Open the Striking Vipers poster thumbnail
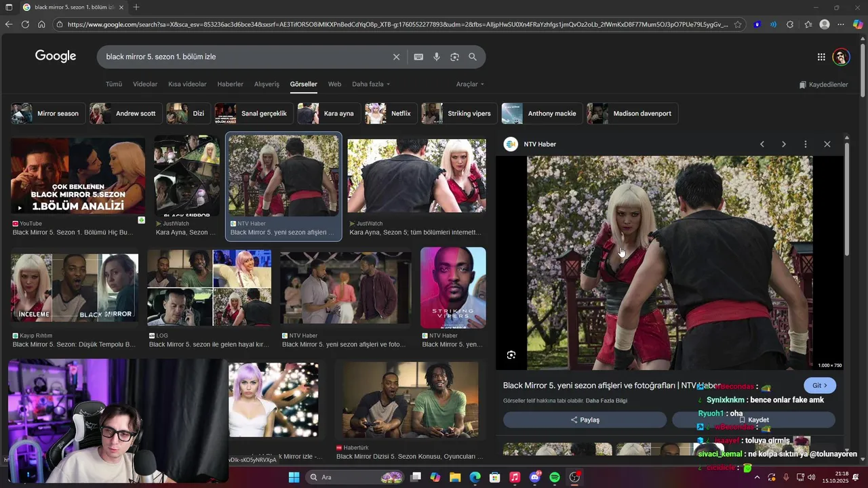The width and height of the screenshot is (868, 488). (453, 287)
